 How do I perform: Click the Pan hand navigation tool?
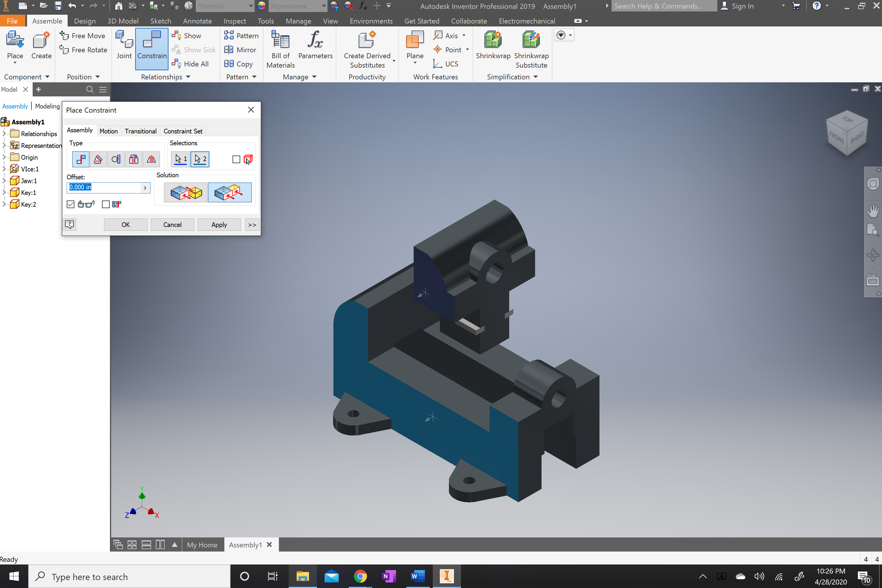pos(873,211)
